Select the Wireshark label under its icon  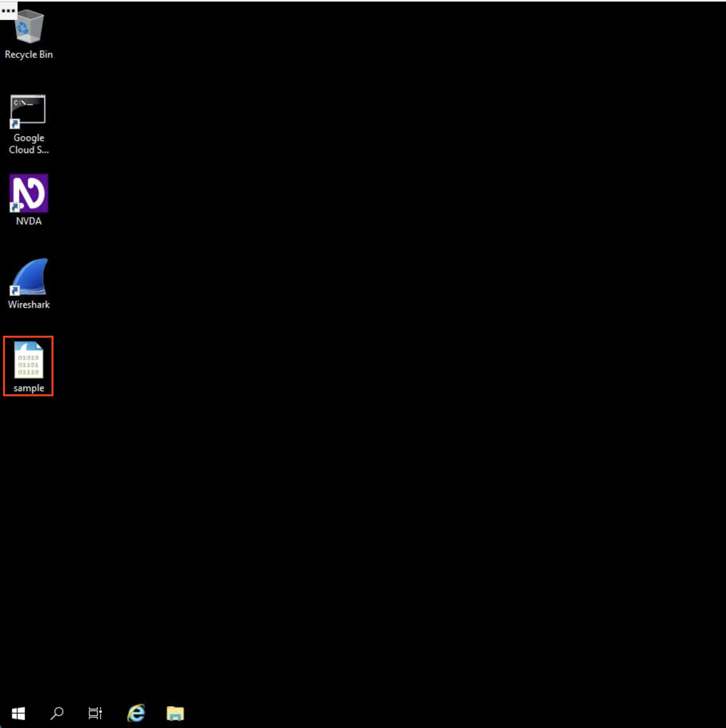pos(29,304)
